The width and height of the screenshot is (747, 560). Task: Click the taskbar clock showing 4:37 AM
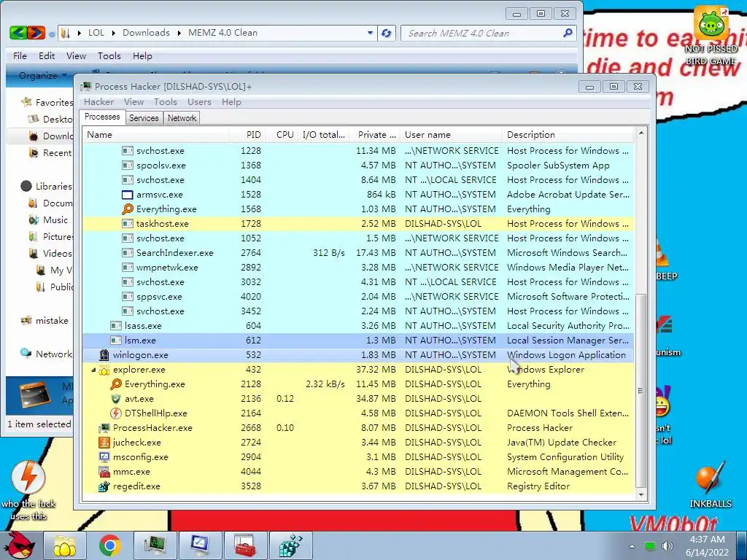707,545
